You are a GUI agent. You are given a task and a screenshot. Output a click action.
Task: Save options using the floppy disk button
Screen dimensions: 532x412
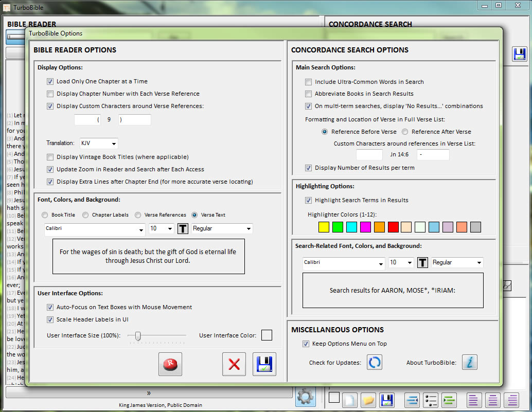(264, 364)
